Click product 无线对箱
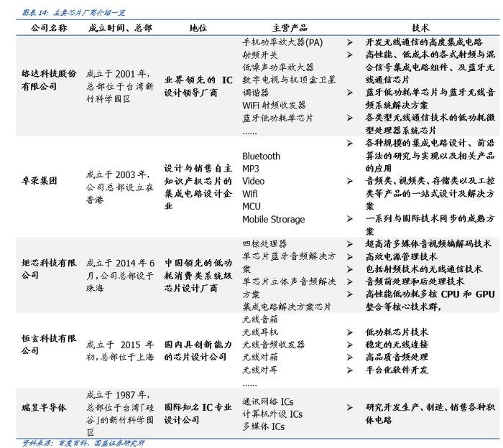This screenshot has height=448, width=503. 260,358
